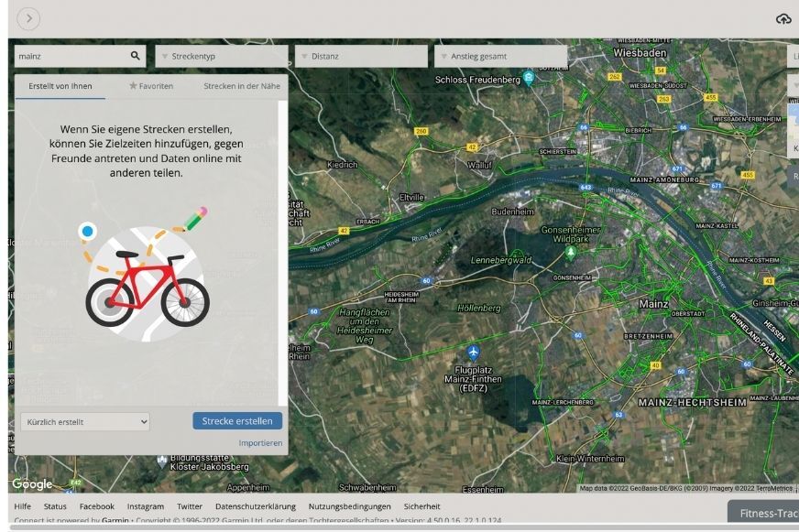Open the Importieren link
Screen dimensions: 799x532
point(260,442)
